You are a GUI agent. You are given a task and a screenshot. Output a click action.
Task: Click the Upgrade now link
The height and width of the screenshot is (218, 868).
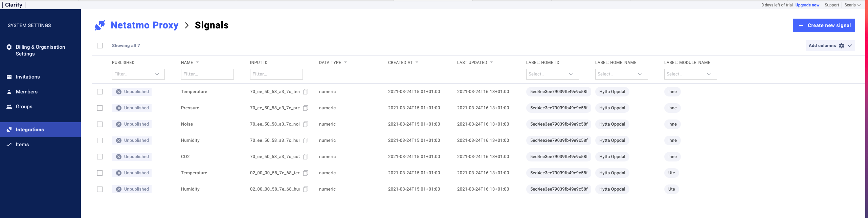click(807, 5)
